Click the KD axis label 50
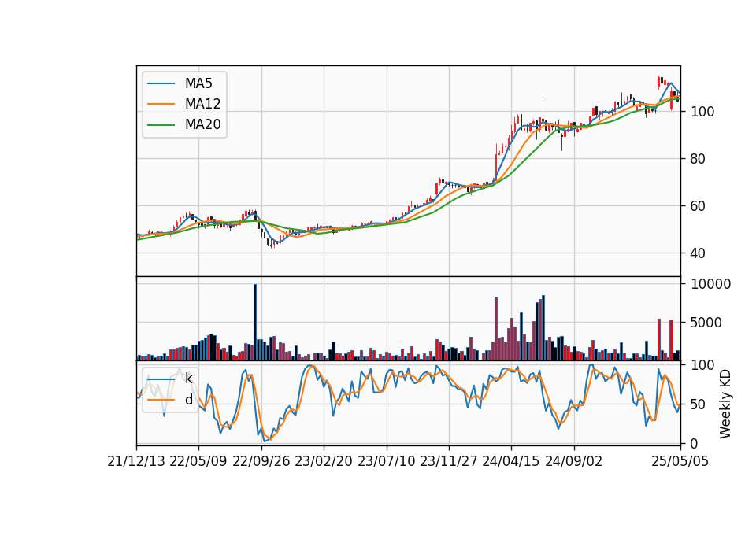This screenshot has width=756, height=543. (x=699, y=404)
